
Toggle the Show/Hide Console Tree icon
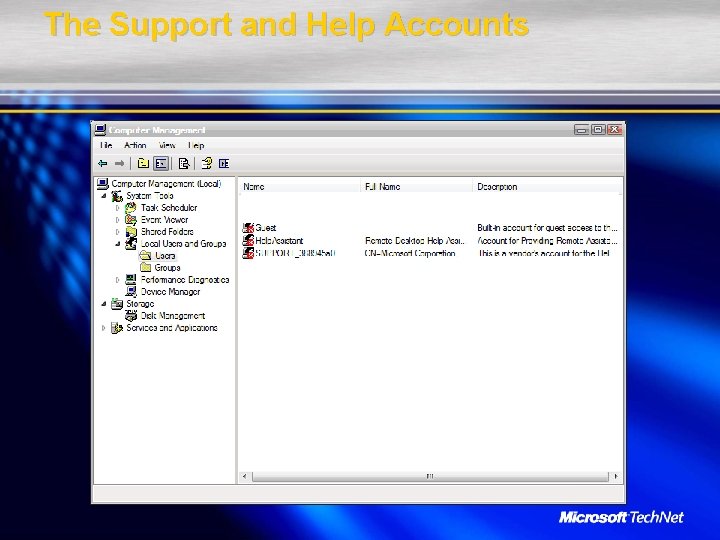(161, 163)
